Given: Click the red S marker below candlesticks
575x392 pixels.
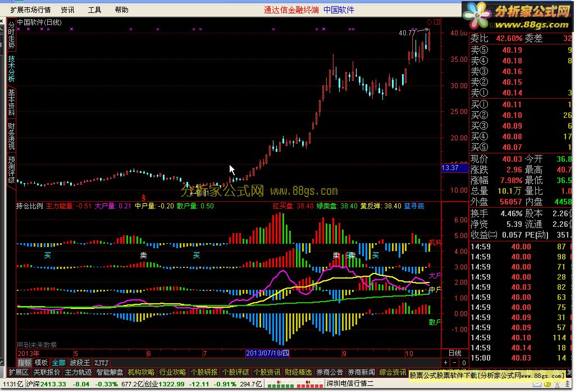Looking at the screenshot, I should tap(143, 198).
